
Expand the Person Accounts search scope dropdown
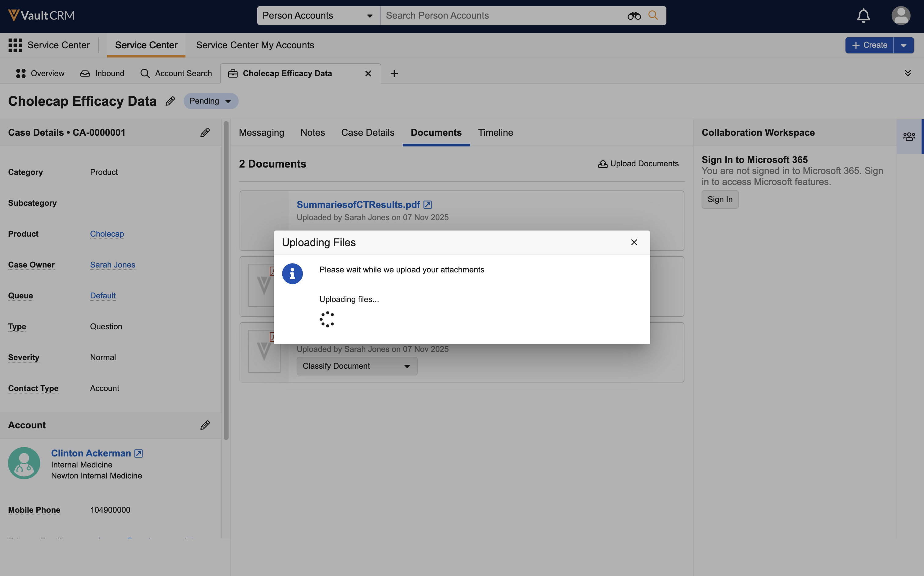[318, 16]
